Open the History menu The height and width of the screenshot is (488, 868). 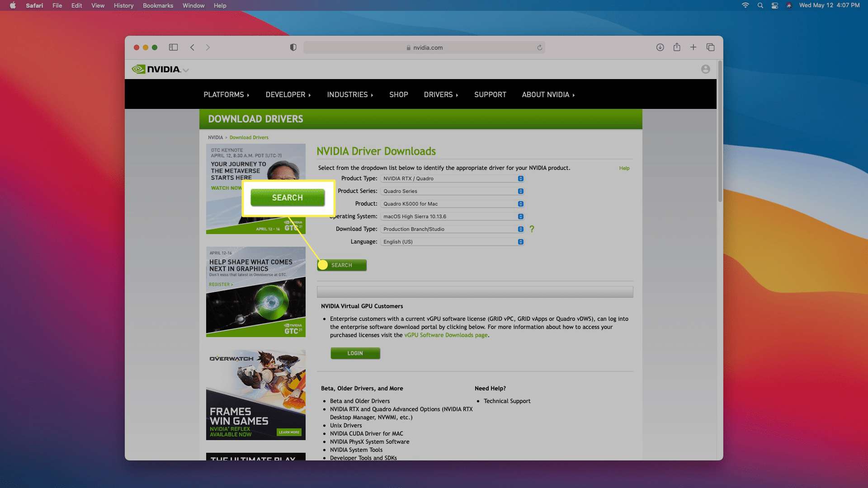[x=123, y=5]
